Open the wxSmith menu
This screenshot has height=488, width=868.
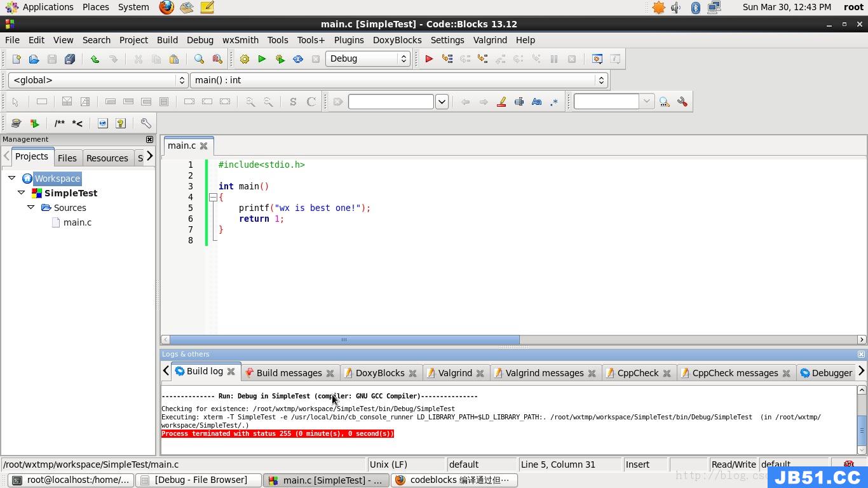click(x=240, y=40)
